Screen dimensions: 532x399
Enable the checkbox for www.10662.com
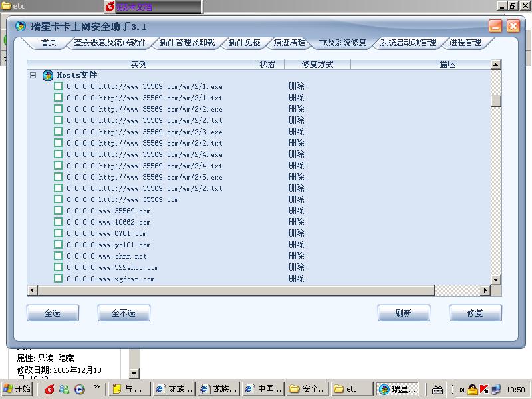(x=58, y=222)
